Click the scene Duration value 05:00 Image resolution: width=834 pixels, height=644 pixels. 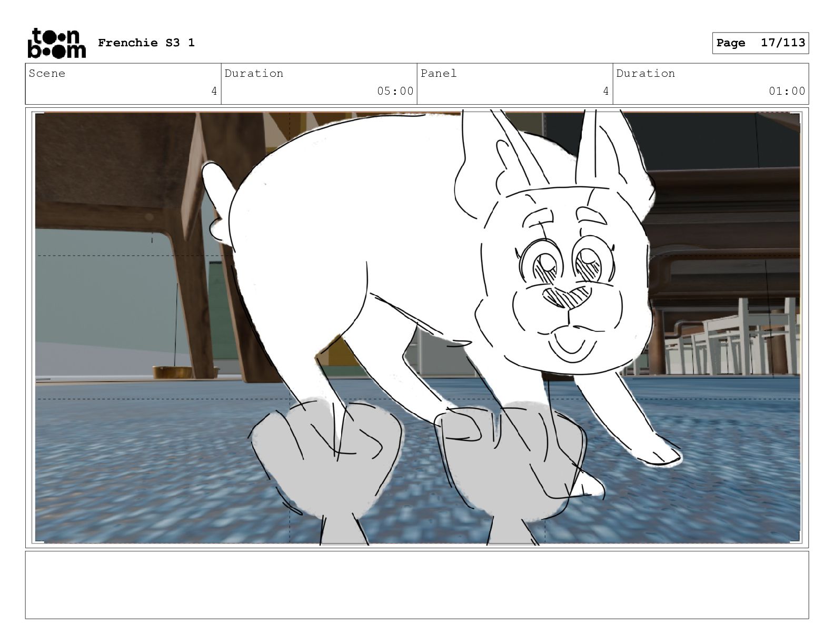(395, 91)
